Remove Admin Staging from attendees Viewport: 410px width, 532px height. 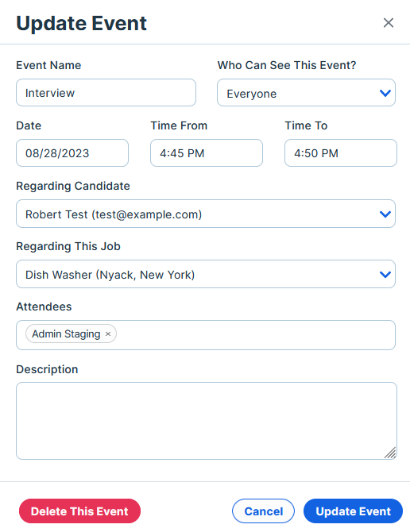(x=108, y=333)
